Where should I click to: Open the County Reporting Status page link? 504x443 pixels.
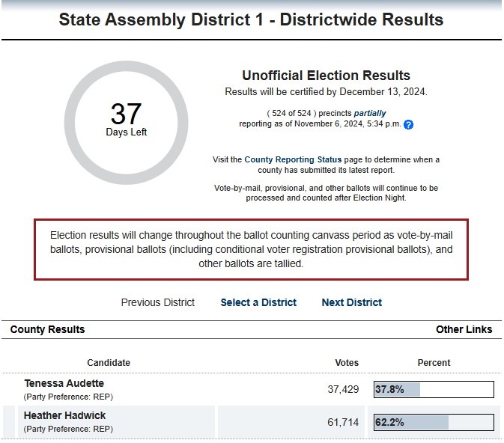point(293,159)
